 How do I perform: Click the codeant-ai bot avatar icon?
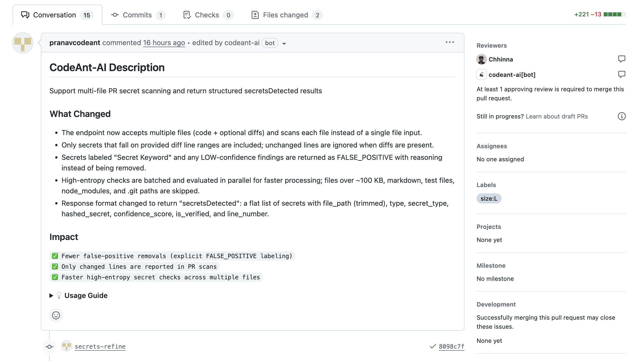point(481,75)
